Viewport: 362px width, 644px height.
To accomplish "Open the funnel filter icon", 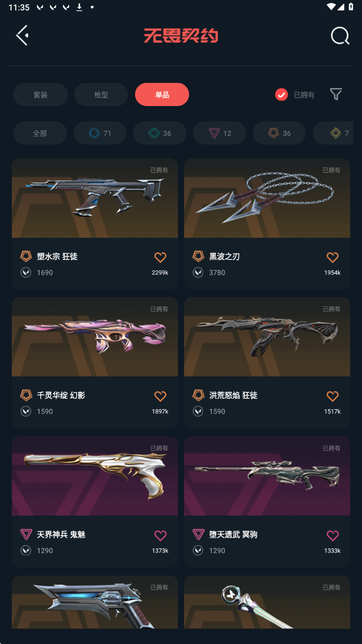I will pos(336,94).
